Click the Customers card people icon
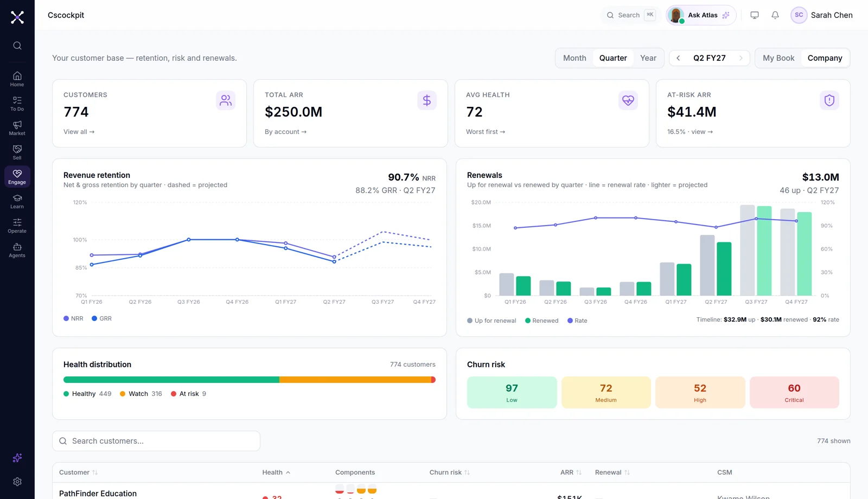The width and height of the screenshot is (868, 499). 226,100
